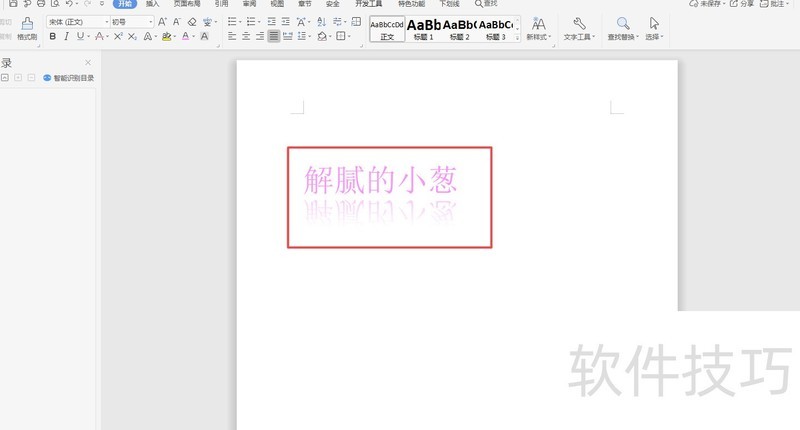Click the Redo arrow icon
The height and width of the screenshot is (430, 800).
coord(87,3)
